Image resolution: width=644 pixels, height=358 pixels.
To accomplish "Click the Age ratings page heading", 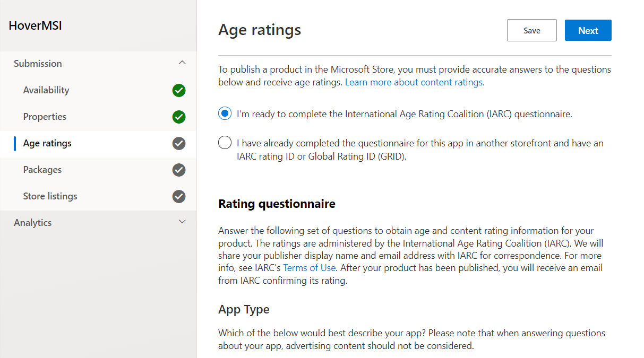I will [260, 30].
